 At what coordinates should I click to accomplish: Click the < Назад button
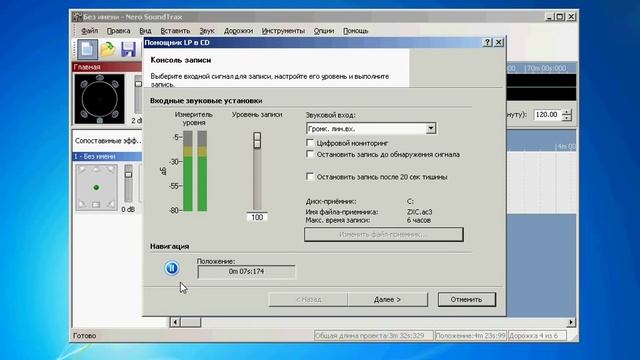point(308,300)
